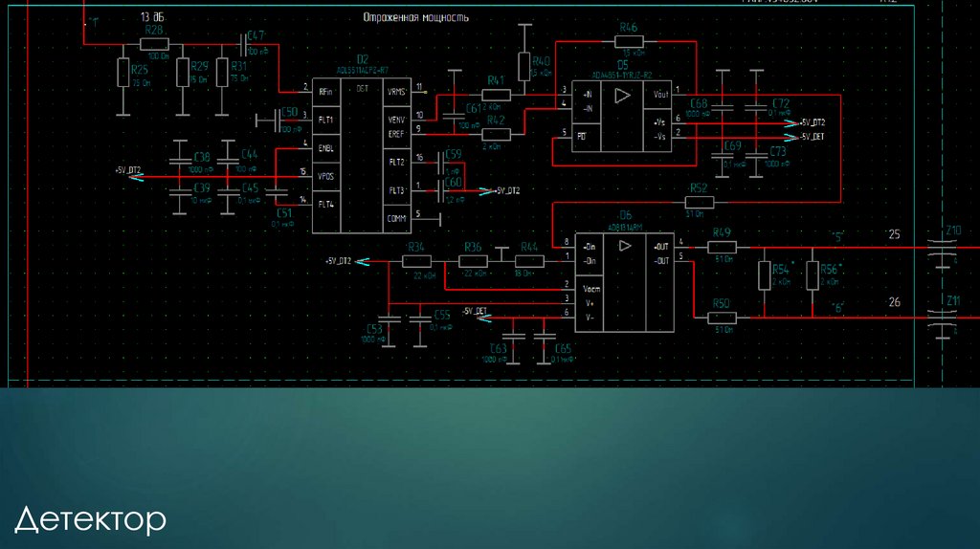Click the amplifier triangle in D6
The height and width of the screenshot is (549, 980).
pos(625,246)
